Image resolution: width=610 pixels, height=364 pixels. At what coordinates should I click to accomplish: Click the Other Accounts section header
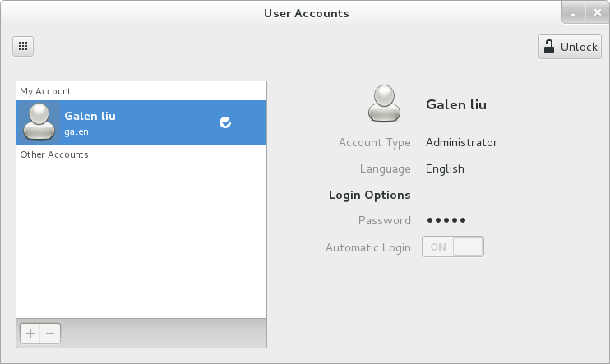pyautogui.click(x=54, y=154)
